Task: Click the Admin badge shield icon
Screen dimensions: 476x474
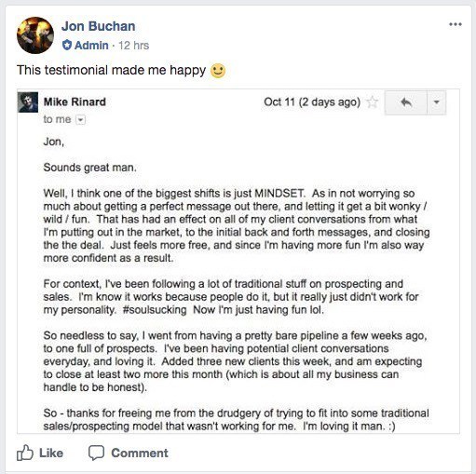Action: pos(67,46)
